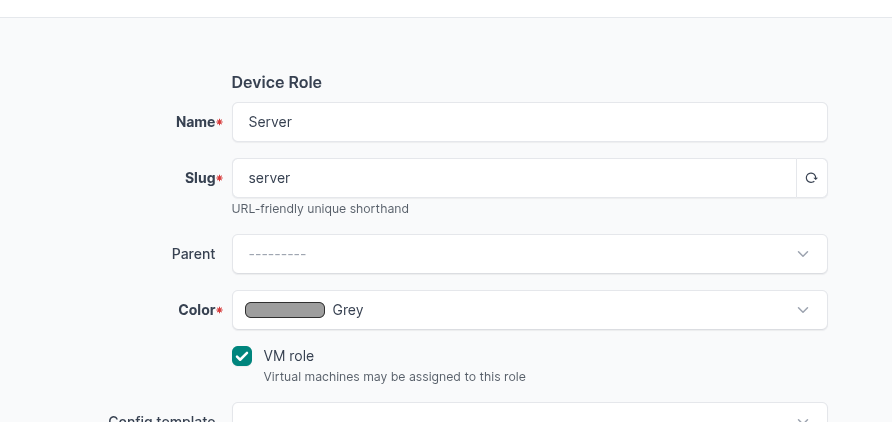
Task: Click the Name field label
Action: (195, 122)
